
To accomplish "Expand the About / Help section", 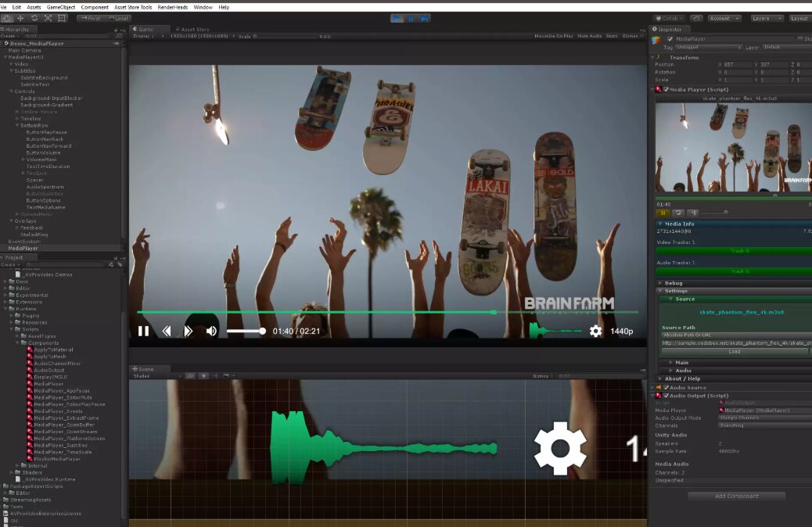I will click(683, 378).
